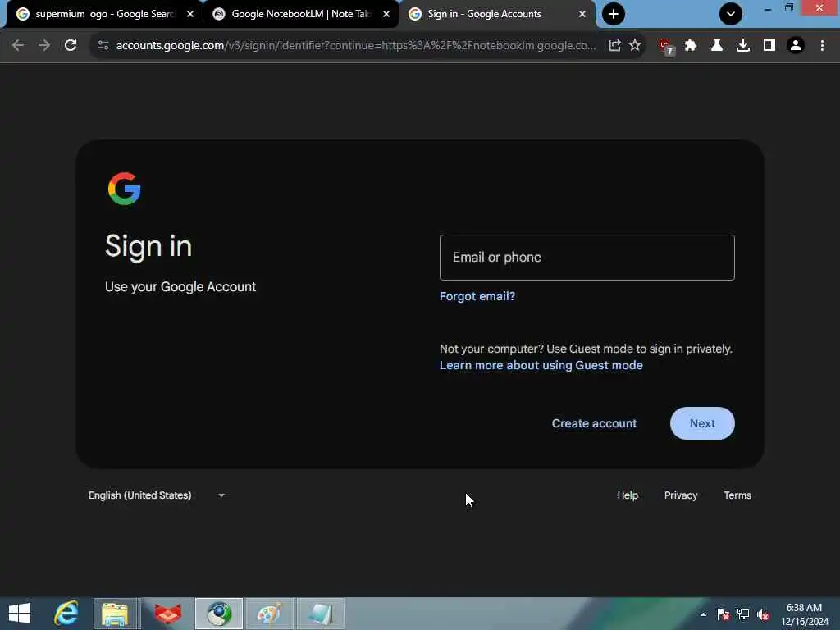The height and width of the screenshot is (630, 840).
Task: Close the Google NotebookLM tab
Action: click(x=386, y=14)
